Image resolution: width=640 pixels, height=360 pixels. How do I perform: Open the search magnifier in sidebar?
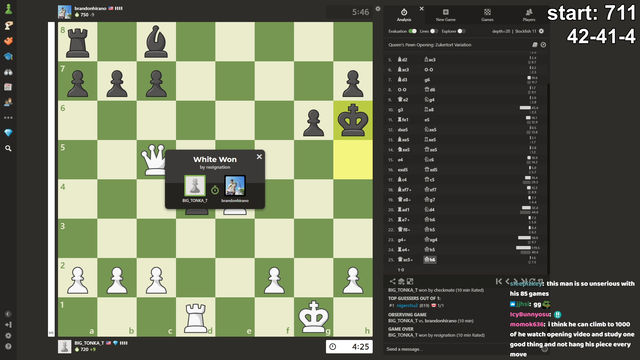(x=8, y=148)
